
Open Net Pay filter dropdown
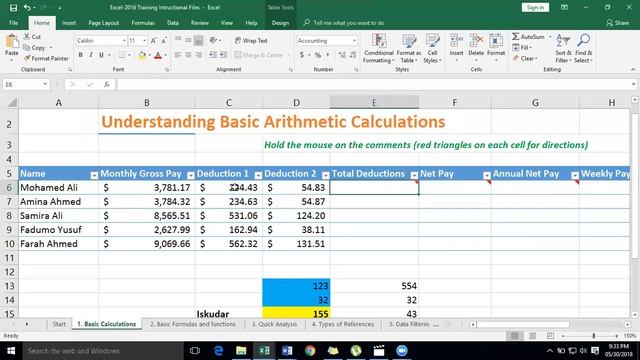487,175
